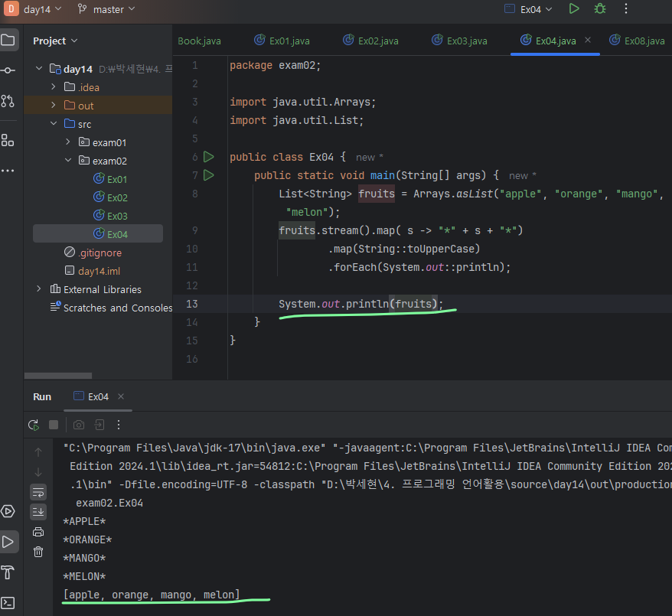Open the Terminal tool window
672x616 pixels.
tap(8, 603)
